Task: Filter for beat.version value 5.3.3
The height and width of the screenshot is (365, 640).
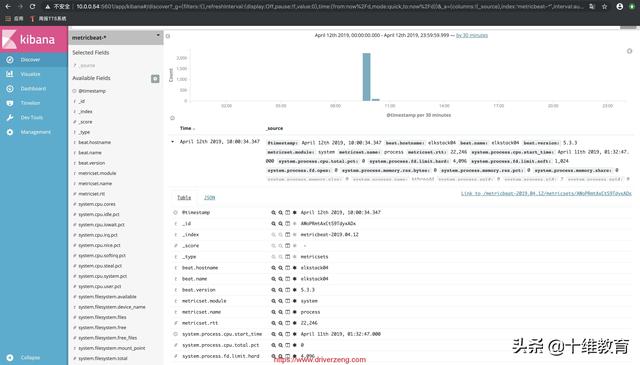Action: point(273,290)
